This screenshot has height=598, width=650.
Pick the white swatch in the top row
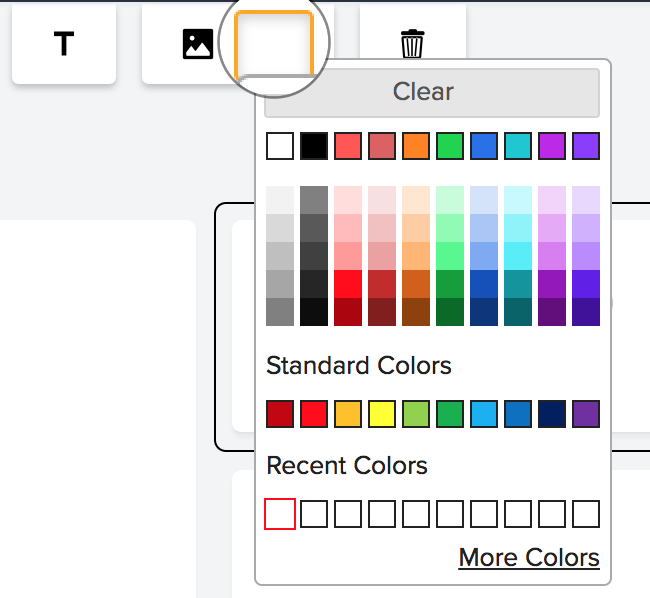click(x=280, y=146)
